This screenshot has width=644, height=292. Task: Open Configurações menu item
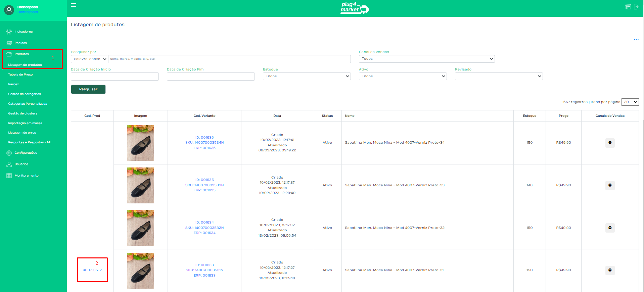pyautogui.click(x=26, y=153)
